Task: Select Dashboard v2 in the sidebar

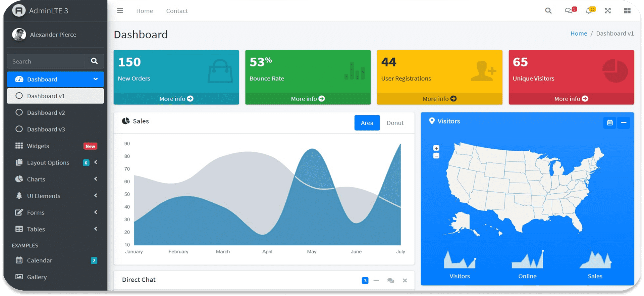Action: [x=46, y=113]
